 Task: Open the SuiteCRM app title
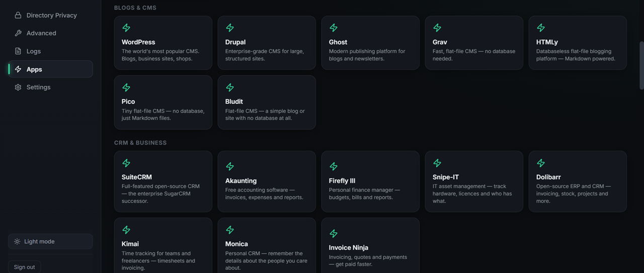137,177
